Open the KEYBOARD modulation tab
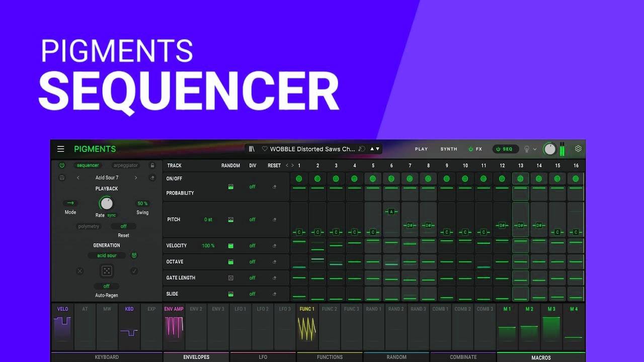The width and height of the screenshot is (644, 362). 107,357
